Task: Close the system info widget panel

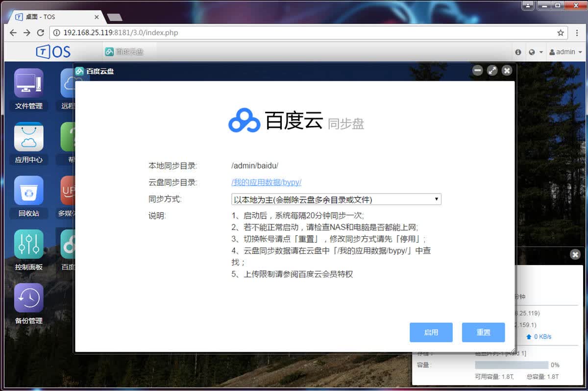Action: coord(575,254)
